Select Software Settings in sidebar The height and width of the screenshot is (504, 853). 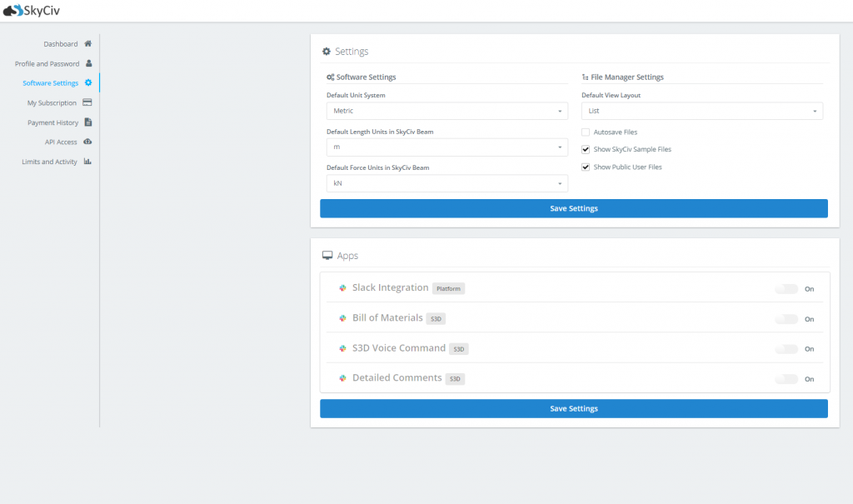(x=51, y=83)
